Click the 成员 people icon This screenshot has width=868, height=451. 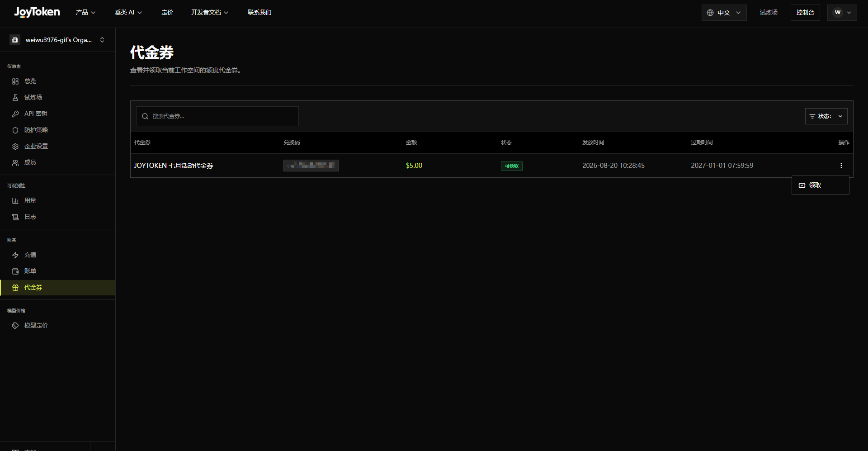point(15,163)
